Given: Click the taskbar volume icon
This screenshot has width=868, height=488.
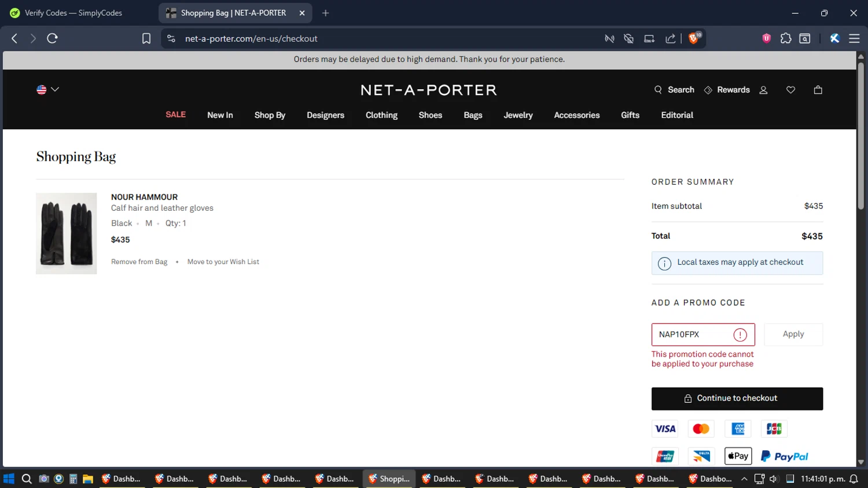Looking at the screenshot, I should click(774, 479).
